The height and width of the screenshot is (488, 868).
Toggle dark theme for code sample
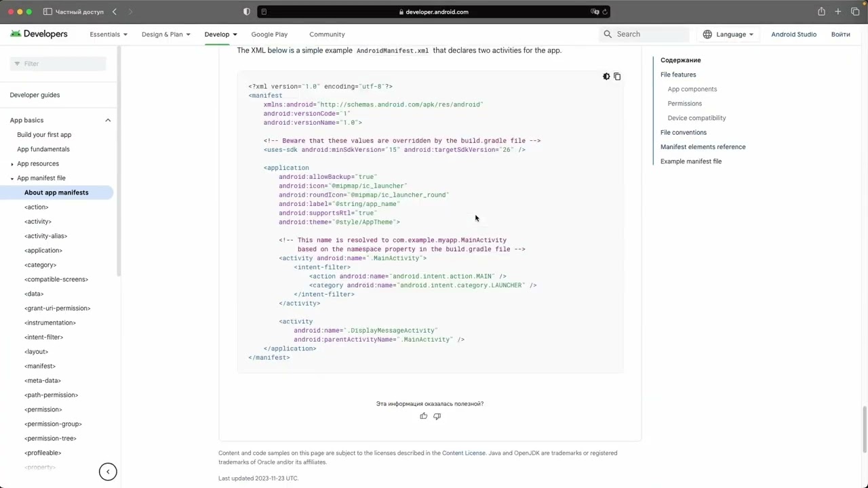click(606, 77)
